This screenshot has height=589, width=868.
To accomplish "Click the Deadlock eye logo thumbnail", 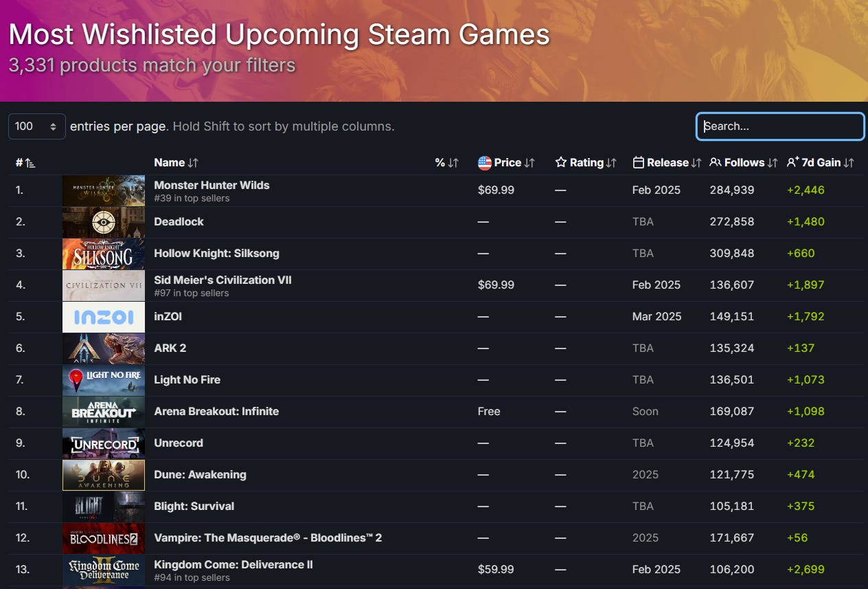I will 104,222.
